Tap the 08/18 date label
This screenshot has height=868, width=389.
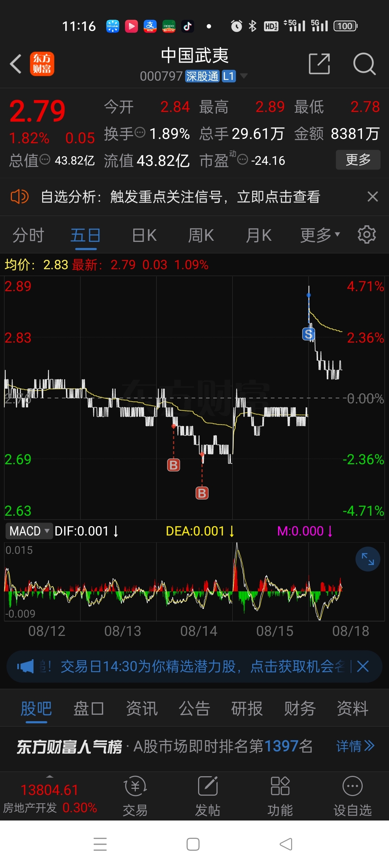350,631
